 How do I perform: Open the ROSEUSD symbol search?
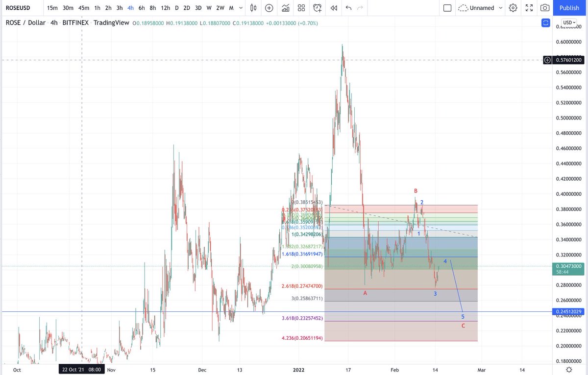coord(18,8)
